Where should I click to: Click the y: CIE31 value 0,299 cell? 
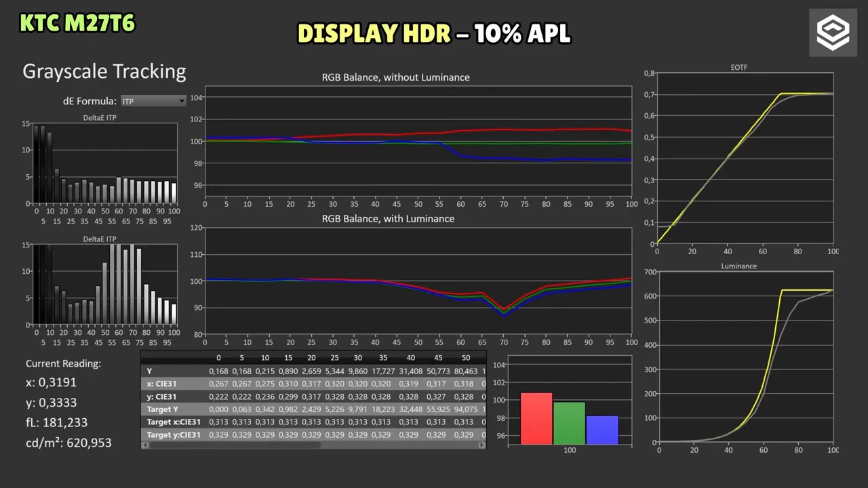pos(288,396)
